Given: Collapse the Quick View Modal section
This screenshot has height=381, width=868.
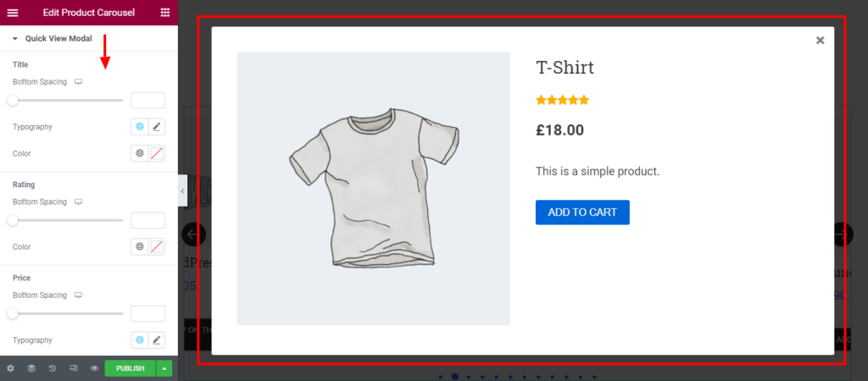Looking at the screenshot, I should point(15,39).
